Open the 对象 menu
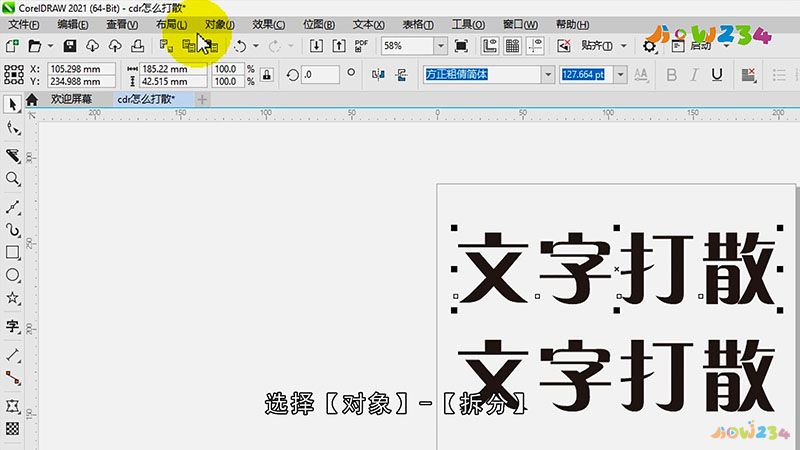 (219, 24)
